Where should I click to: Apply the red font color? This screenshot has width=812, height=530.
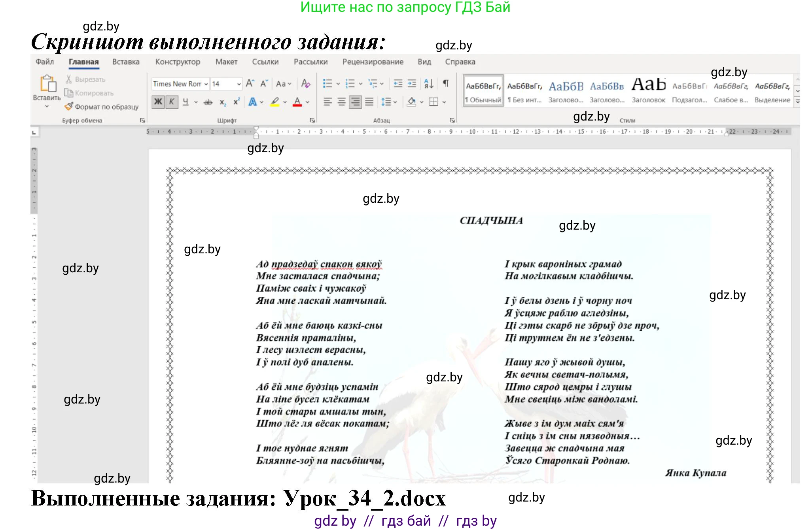(x=297, y=102)
